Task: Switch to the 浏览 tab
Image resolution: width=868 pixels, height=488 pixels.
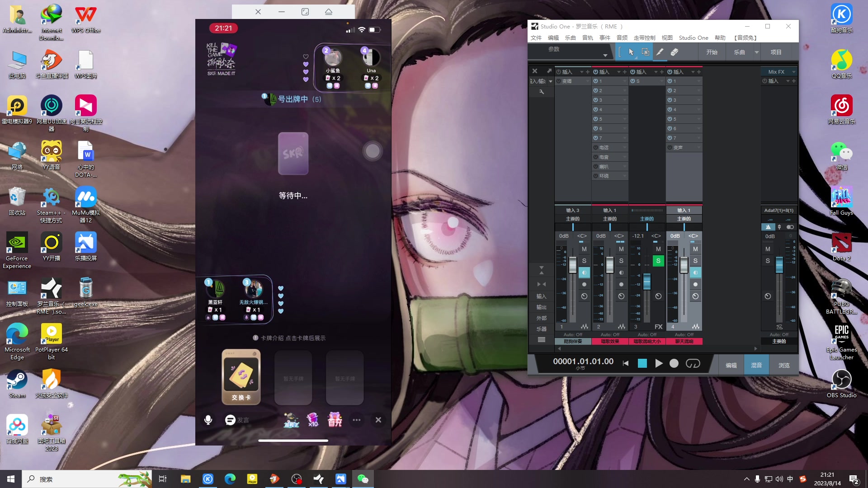Action: [784, 365]
